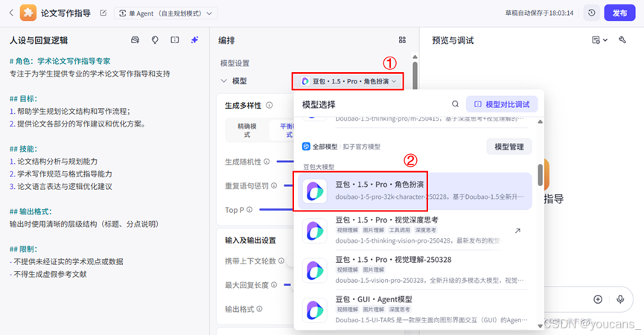Select the 豆包·1.5·Pro·视觉理解-250328 model

(415, 270)
